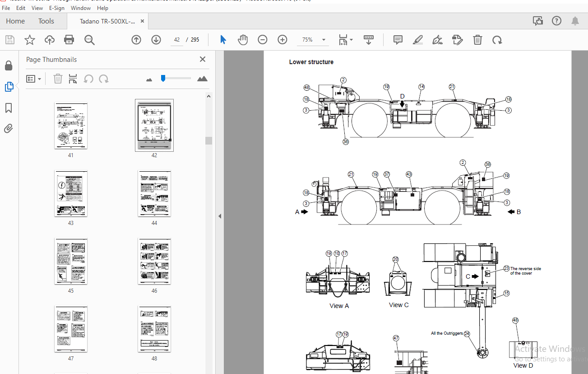
Task: Open the find text magnifier tool
Action: tap(89, 40)
